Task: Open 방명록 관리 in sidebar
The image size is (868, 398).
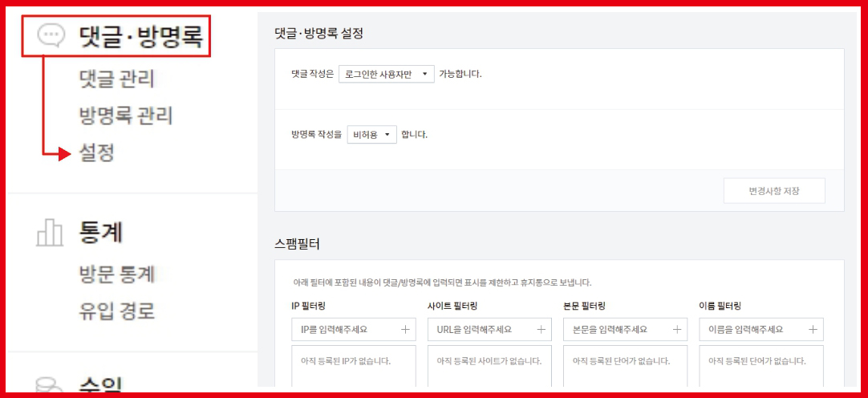Action: point(126,116)
